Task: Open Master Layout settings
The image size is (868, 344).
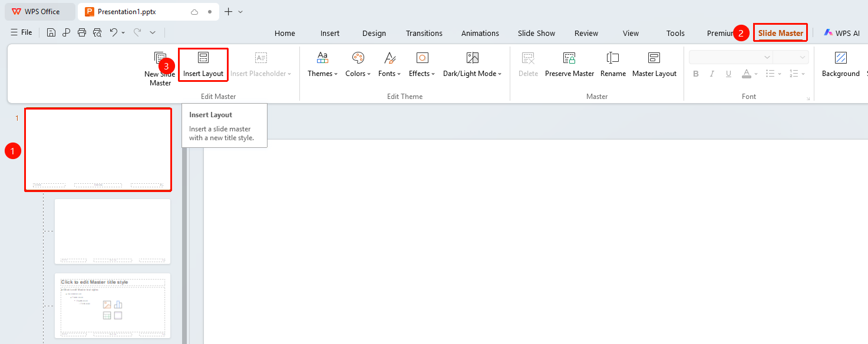Action: [x=654, y=64]
